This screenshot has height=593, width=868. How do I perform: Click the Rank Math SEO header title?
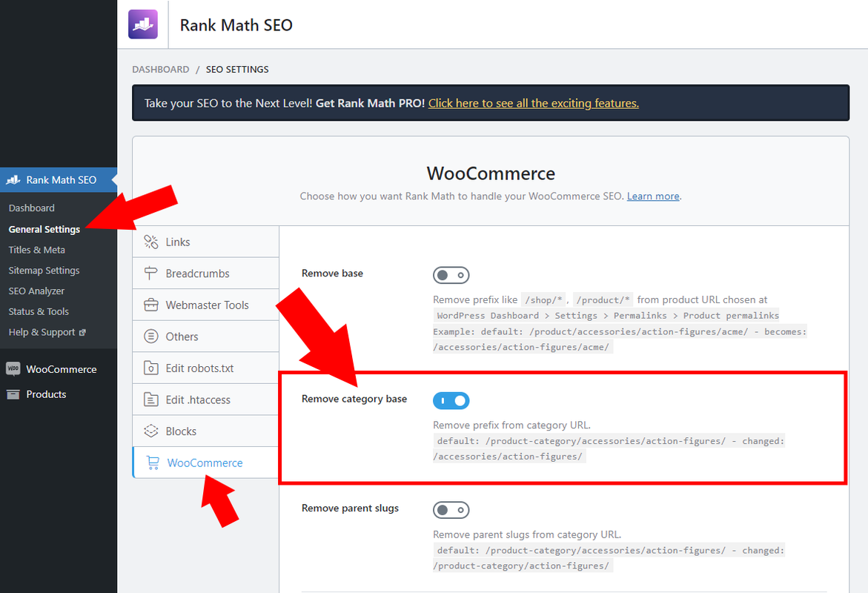coord(236,25)
